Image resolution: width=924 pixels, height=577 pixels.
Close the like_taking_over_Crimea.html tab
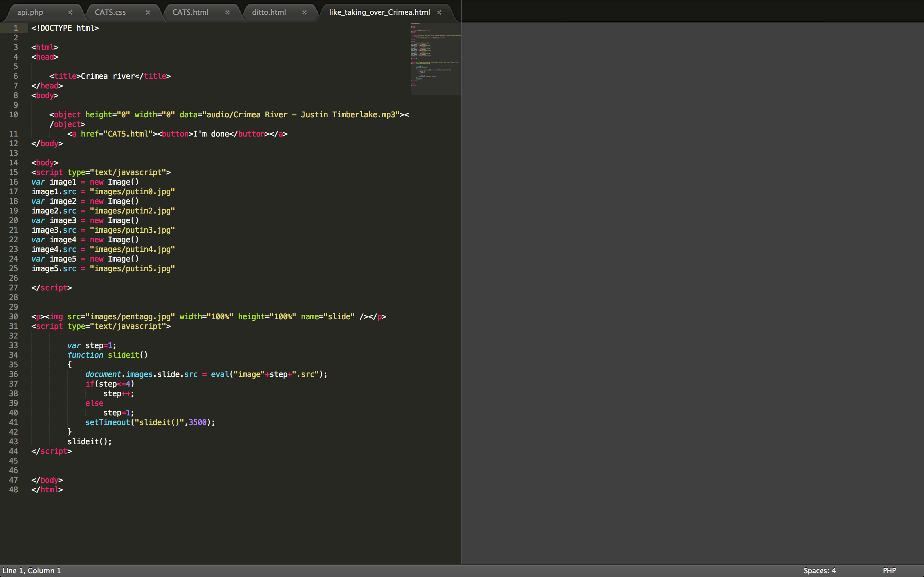[440, 12]
